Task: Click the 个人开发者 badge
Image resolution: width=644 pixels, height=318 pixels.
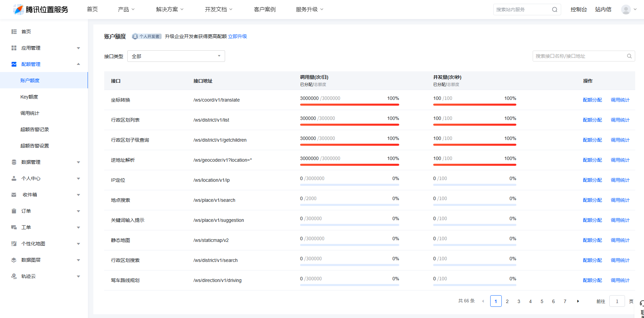Action: point(147,36)
